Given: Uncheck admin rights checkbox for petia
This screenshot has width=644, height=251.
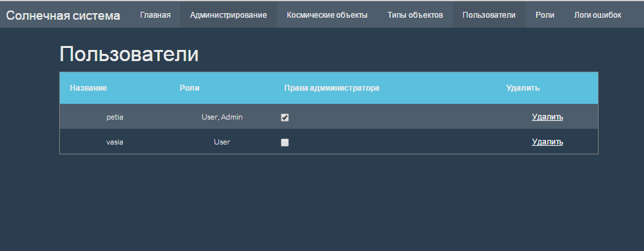Looking at the screenshot, I should point(285,118).
